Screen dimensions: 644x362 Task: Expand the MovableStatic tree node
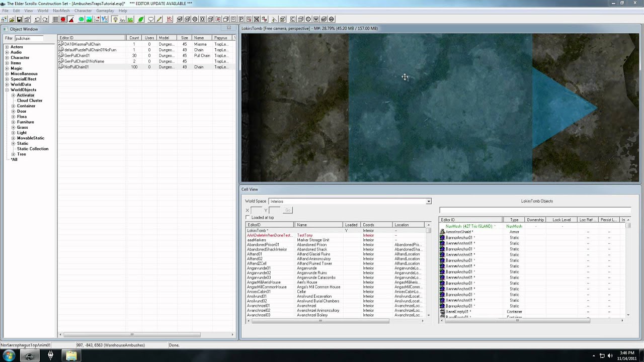coord(13,138)
